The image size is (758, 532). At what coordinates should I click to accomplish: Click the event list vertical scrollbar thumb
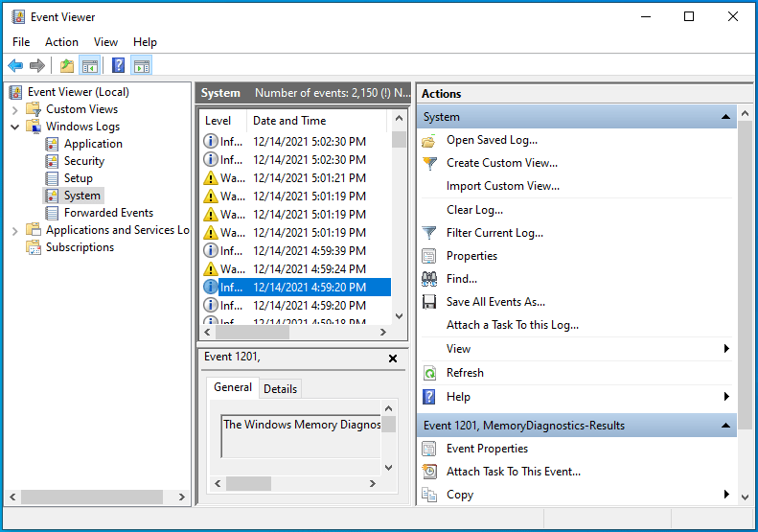point(399,139)
